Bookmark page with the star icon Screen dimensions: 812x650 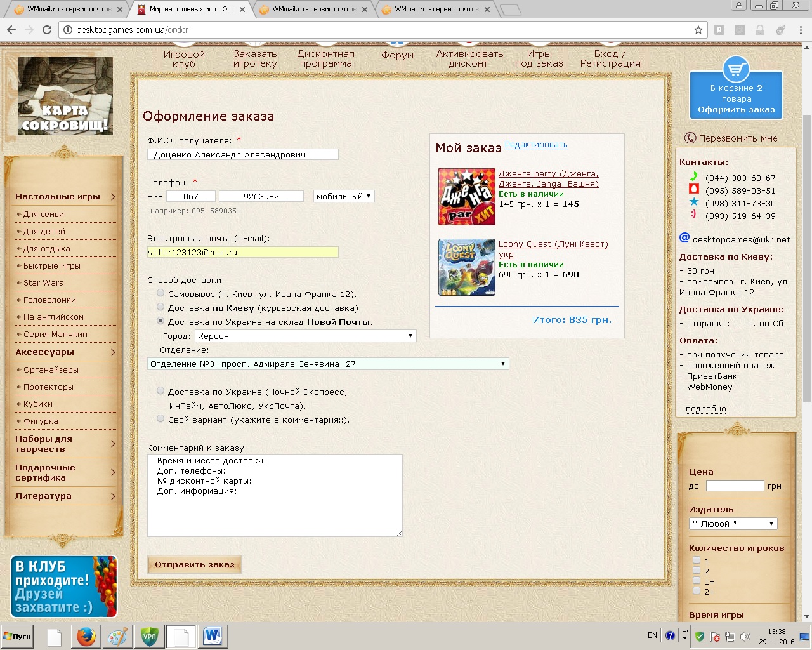(698, 30)
